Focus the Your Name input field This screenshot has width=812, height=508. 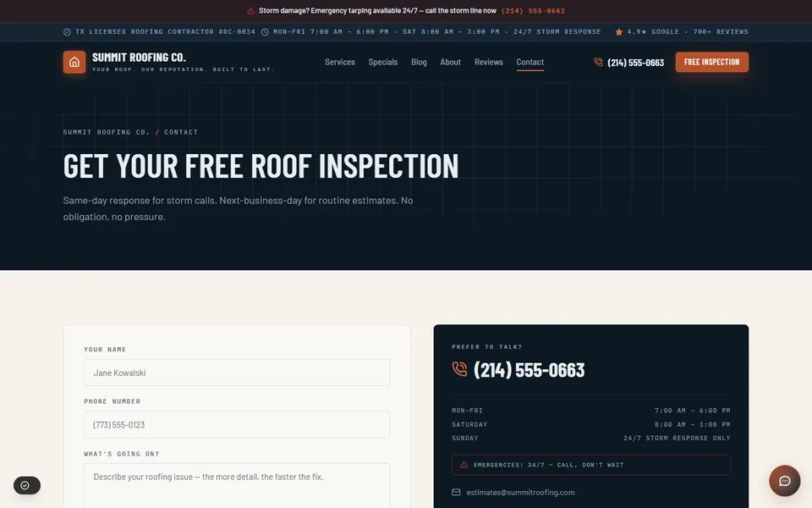point(237,373)
